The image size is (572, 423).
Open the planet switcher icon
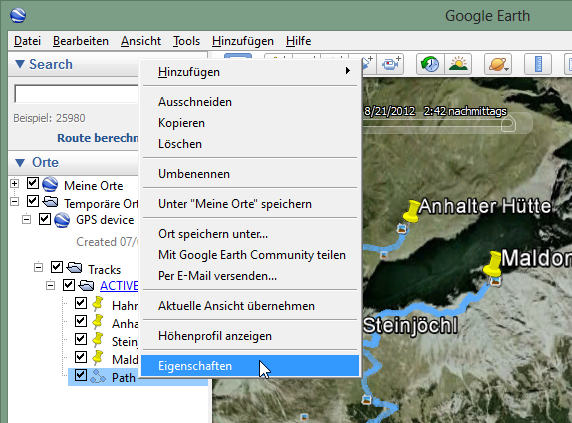point(498,64)
